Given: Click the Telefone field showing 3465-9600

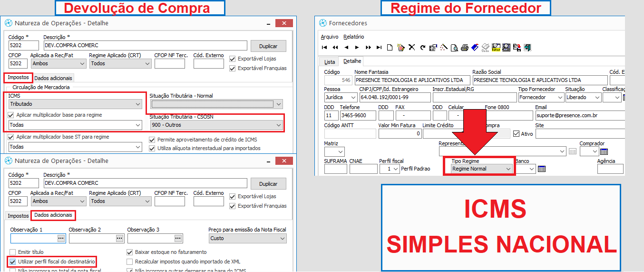Looking at the screenshot, I should point(357,115).
